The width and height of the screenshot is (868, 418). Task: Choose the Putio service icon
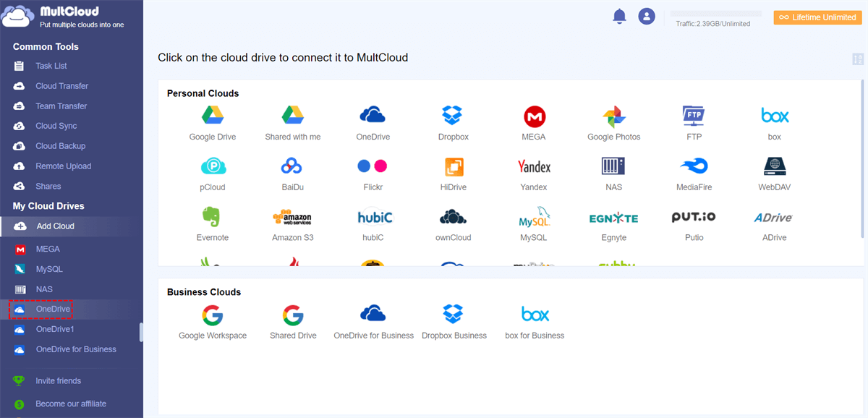(x=694, y=217)
